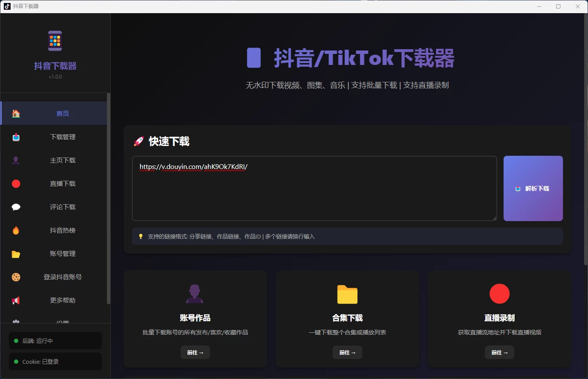Click the user silhouette icon beside 主页下载

point(16,160)
